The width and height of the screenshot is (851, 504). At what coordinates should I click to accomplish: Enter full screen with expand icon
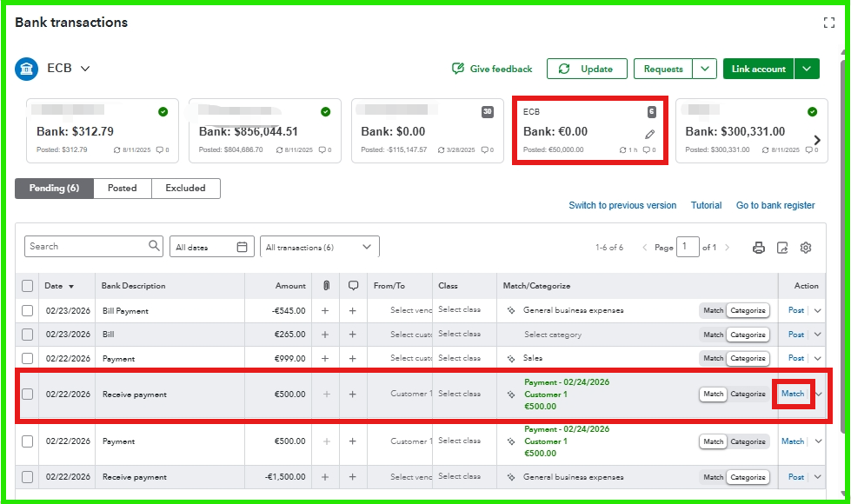pyautogui.click(x=828, y=23)
